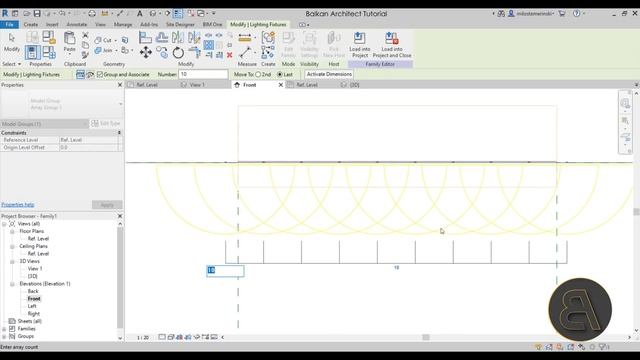
Task: Close the Front view tab
Action: tap(281, 85)
